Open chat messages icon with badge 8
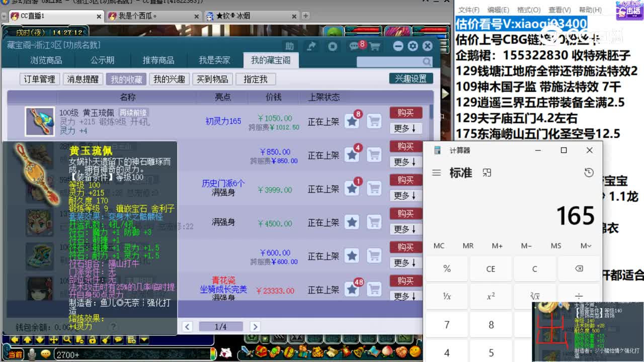Screen dimensions: 644x362 coord(355,46)
